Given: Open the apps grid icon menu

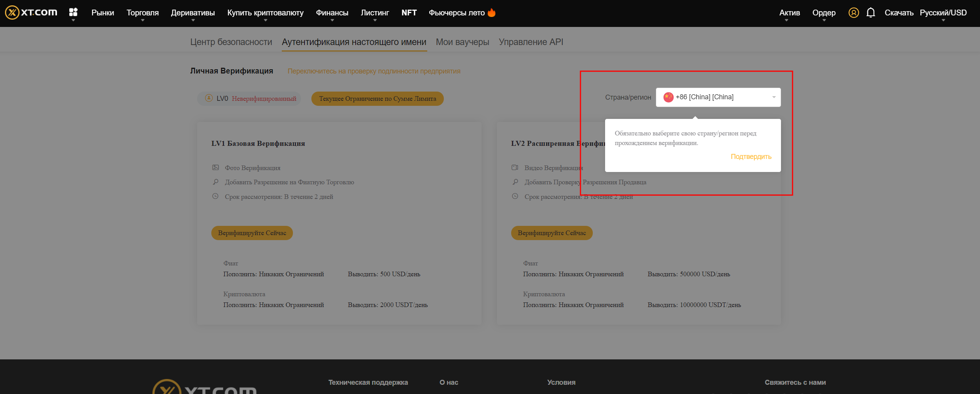Looking at the screenshot, I should pos(73,12).
